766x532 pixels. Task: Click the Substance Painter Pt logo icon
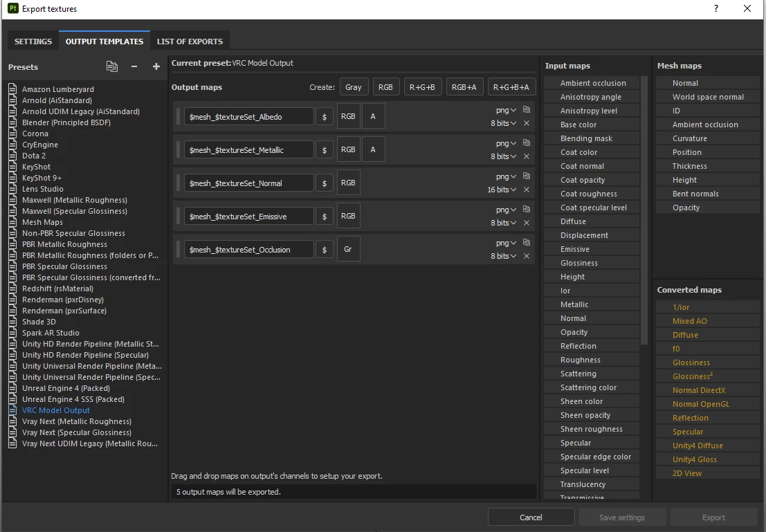(x=13, y=8)
